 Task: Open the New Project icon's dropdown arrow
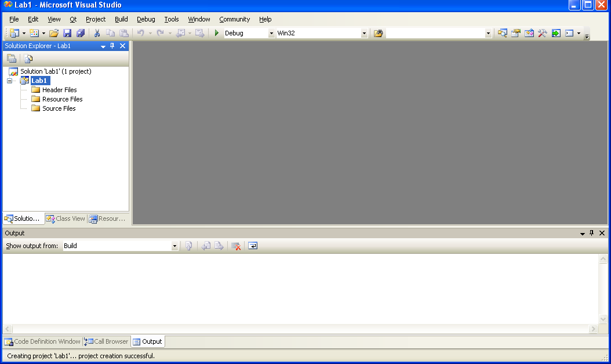click(x=24, y=33)
